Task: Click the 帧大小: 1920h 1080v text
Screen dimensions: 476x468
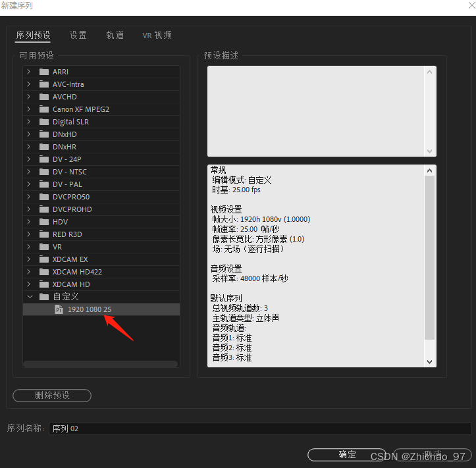Action: (x=261, y=219)
